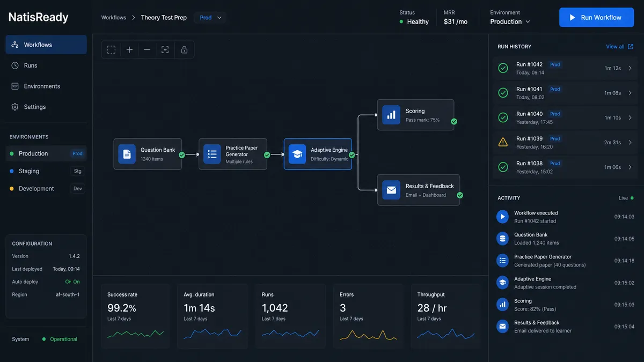Expand Run #1040 with its chevron
644x362 pixels.
630,117
